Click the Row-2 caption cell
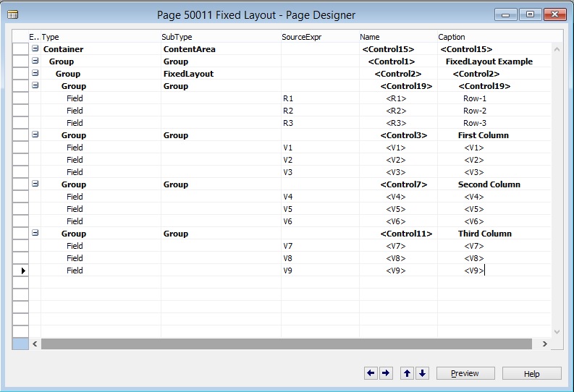Viewport: 574px width, 392px height. tap(494, 111)
